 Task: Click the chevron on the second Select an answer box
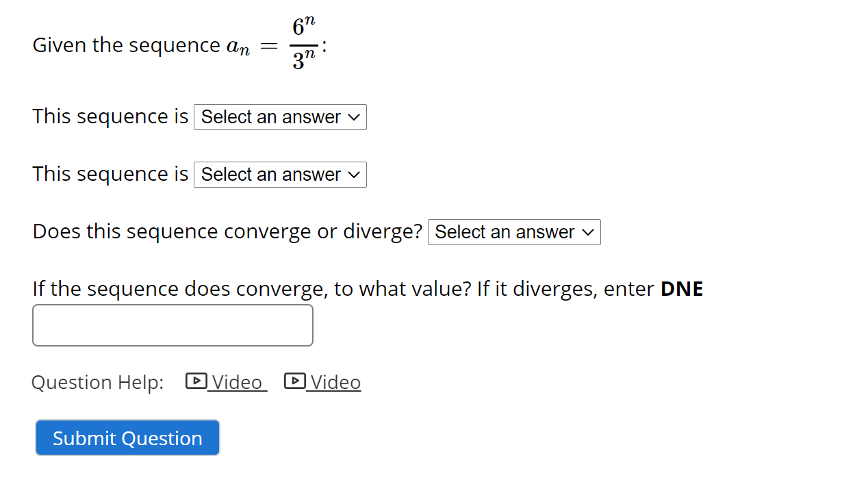(355, 175)
